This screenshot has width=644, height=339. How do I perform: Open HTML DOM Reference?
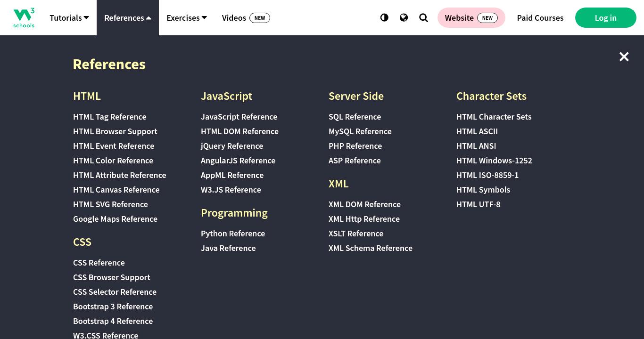point(239,131)
